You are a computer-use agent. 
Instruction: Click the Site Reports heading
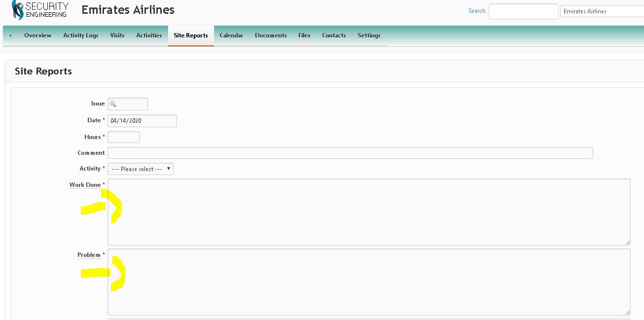[43, 71]
